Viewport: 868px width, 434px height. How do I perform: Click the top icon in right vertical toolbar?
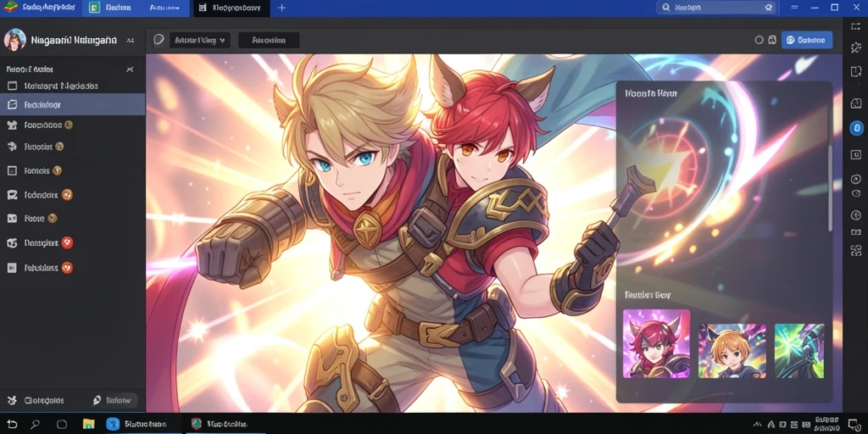coord(856,26)
